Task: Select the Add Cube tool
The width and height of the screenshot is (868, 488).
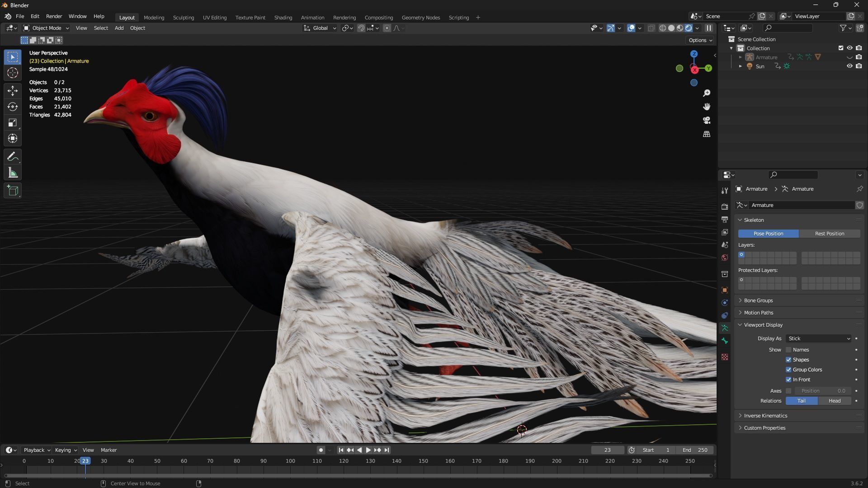Action: 13,191
